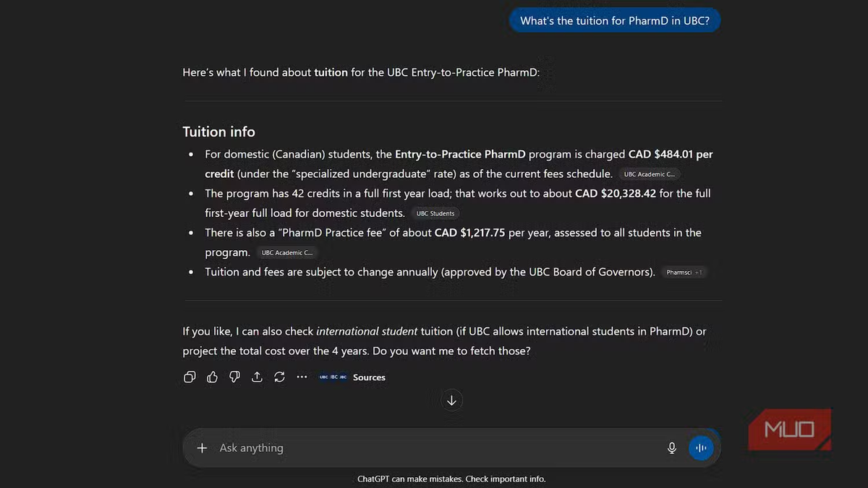This screenshot has width=868, height=488.
Task: Click the scroll-to-bottom down arrow button
Action: 452,400
